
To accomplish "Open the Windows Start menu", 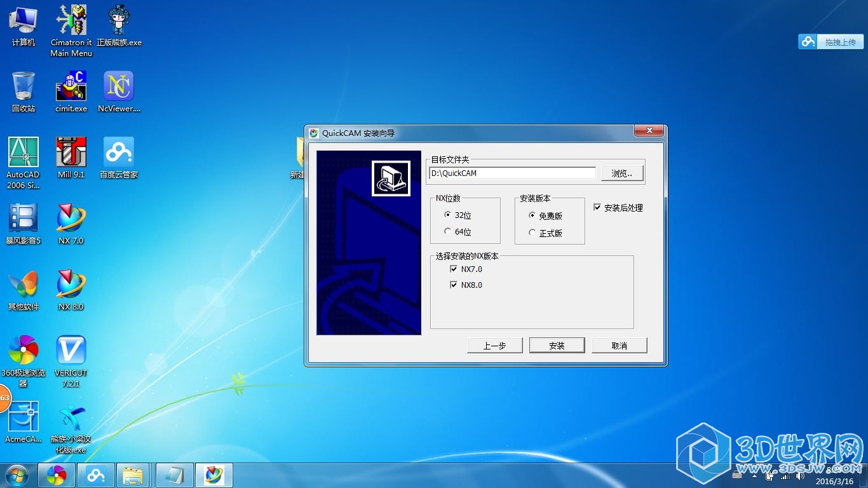I will (x=17, y=475).
